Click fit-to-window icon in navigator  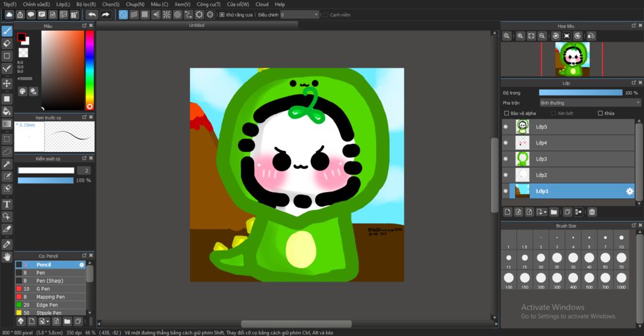pos(531,36)
